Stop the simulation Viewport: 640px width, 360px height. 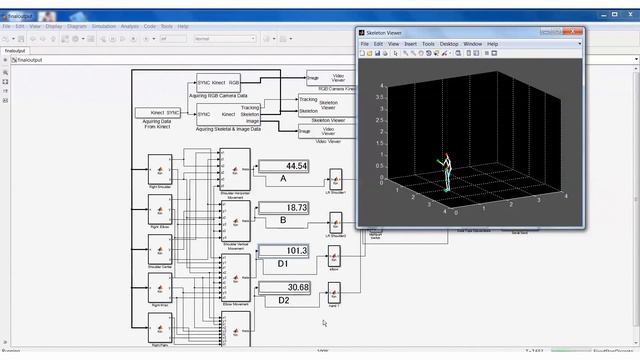pos(133,39)
